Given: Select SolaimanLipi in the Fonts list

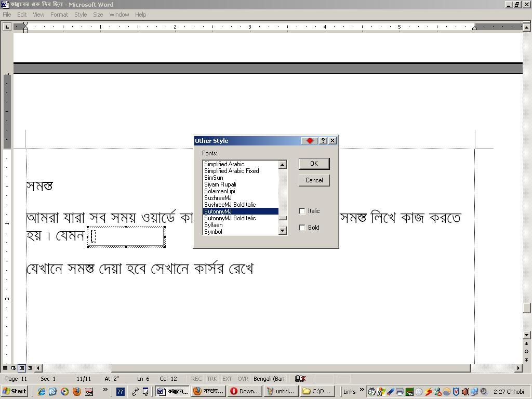Looking at the screenshot, I should click(220, 191).
